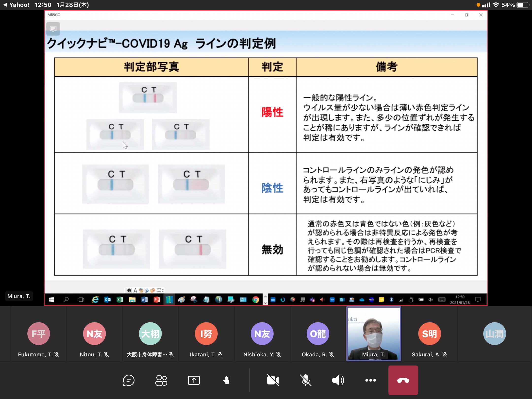Click the Box tray icon
The width and height of the screenshot is (532, 399).
pos(273,300)
